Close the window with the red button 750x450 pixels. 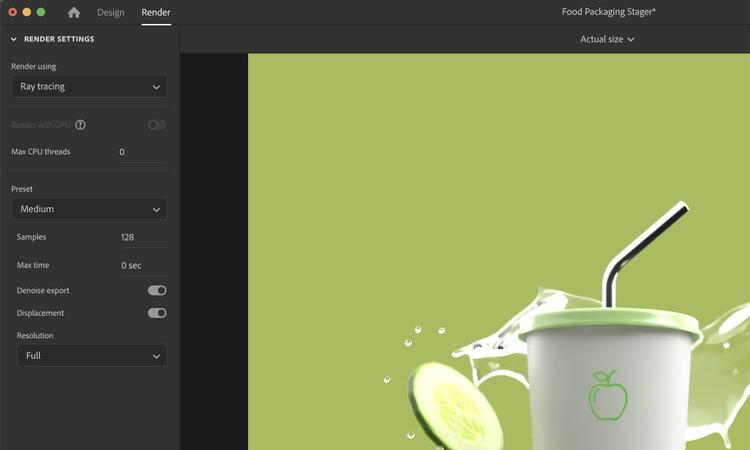tap(13, 12)
